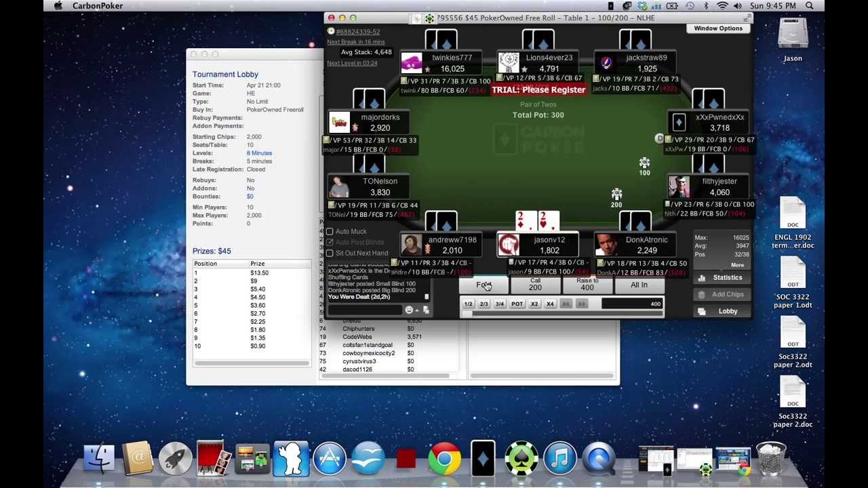Click filthyjester player avatar
868x488 pixels.
point(679,186)
